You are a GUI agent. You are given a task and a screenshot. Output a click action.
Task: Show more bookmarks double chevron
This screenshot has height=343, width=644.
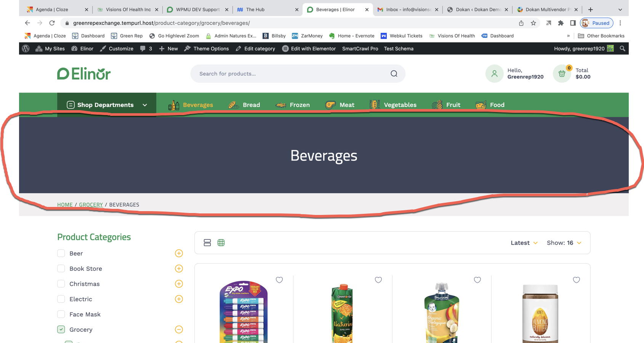[x=568, y=36]
